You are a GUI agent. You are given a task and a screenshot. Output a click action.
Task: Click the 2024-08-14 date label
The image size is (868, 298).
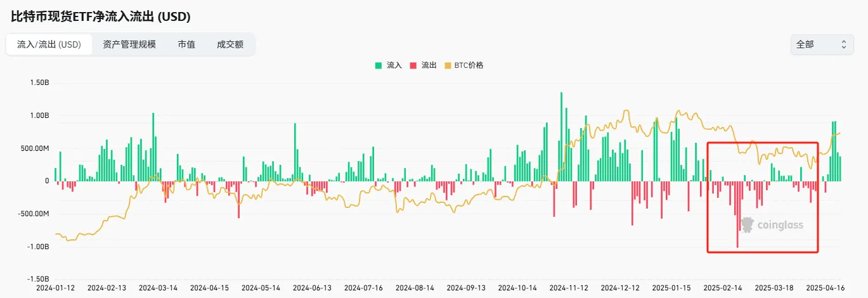(x=414, y=288)
